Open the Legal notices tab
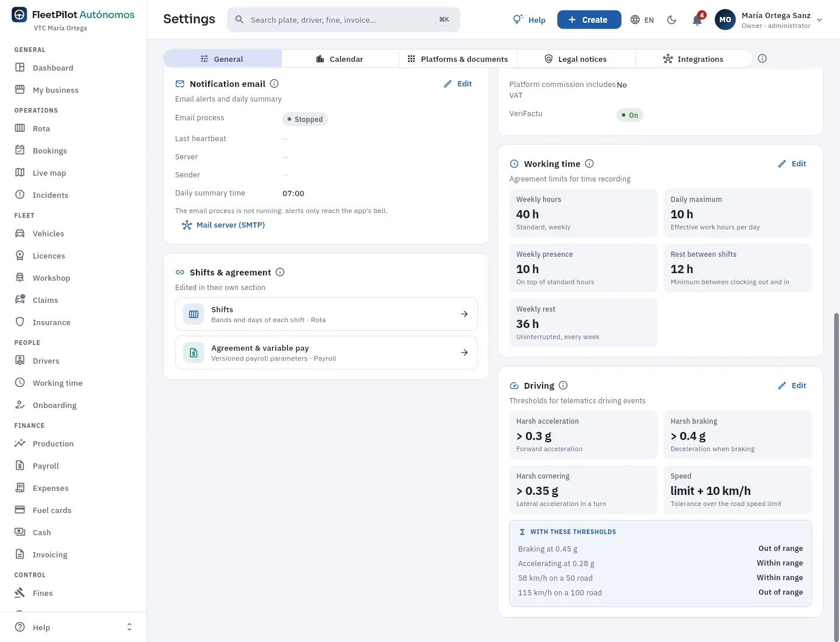The height and width of the screenshot is (642, 840). click(x=576, y=59)
